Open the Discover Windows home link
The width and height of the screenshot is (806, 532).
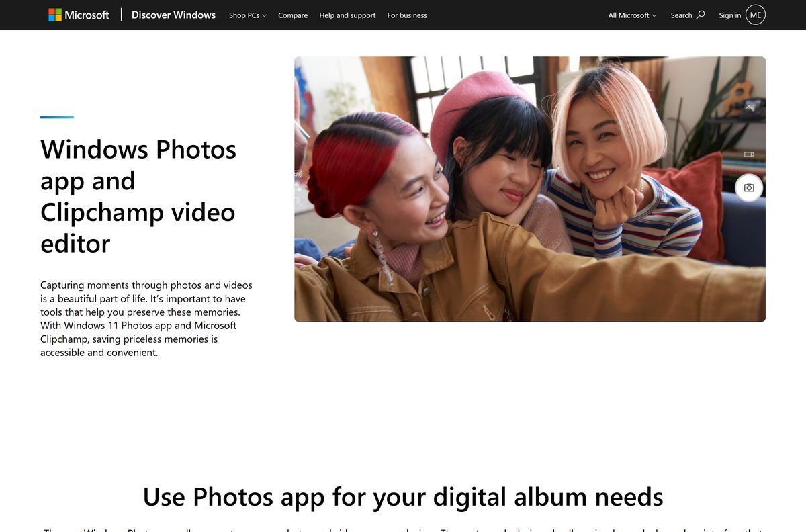pyautogui.click(x=173, y=15)
